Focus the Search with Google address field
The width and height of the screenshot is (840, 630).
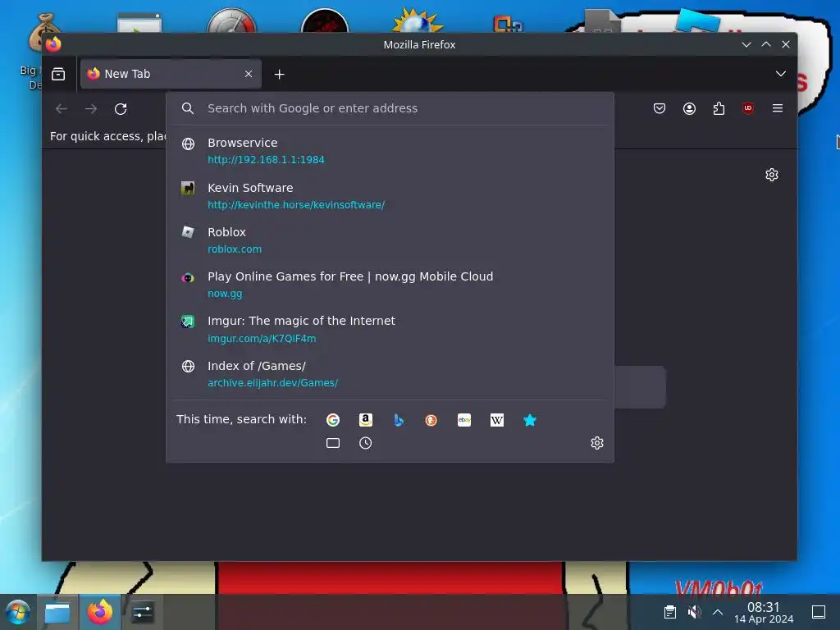(390, 108)
